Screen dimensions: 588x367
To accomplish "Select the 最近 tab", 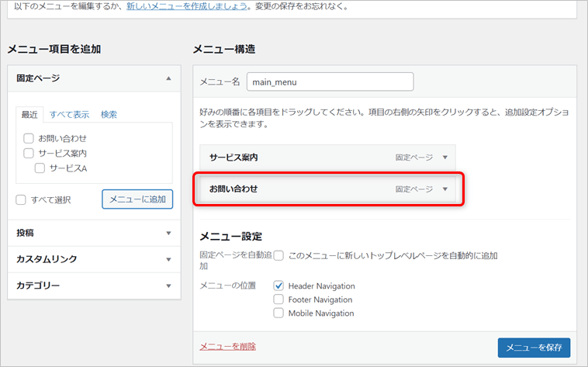I will point(29,115).
